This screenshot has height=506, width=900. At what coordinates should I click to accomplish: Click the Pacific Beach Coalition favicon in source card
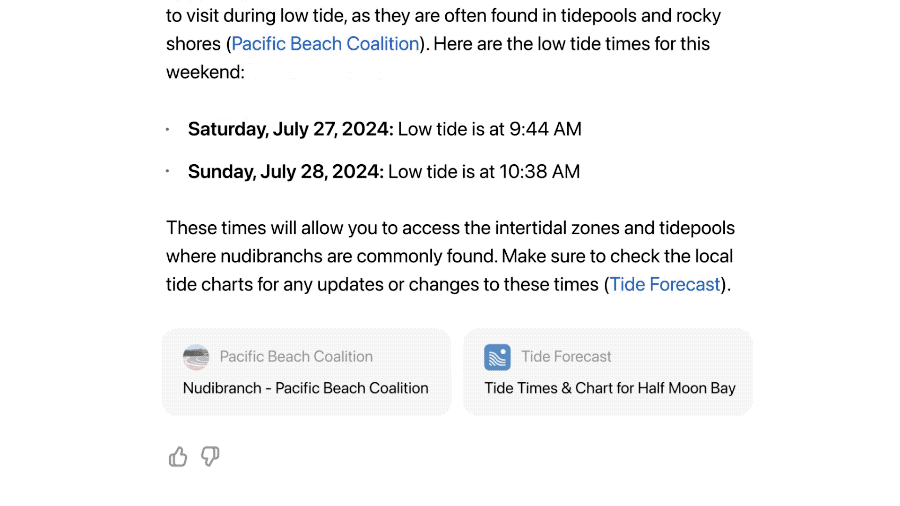click(x=196, y=357)
